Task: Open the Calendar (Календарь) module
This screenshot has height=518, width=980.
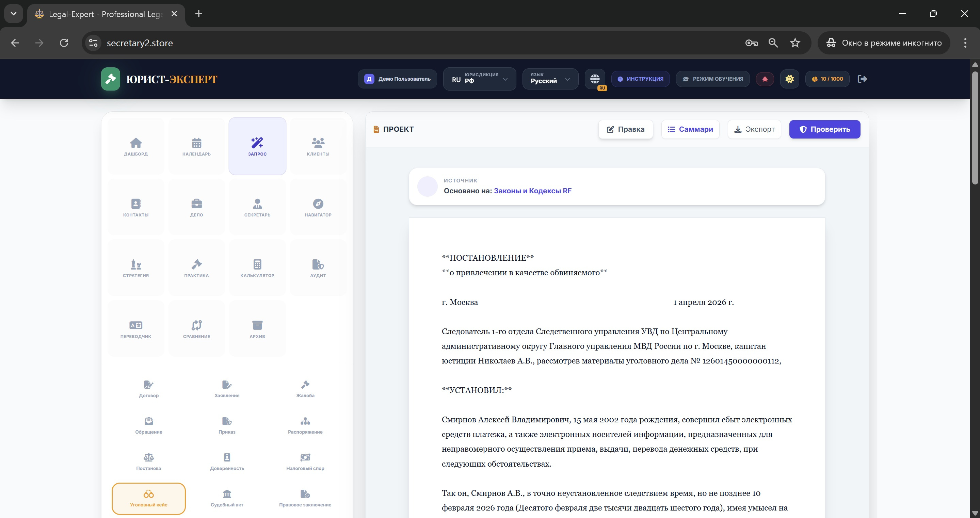Action: coord(196,146)
